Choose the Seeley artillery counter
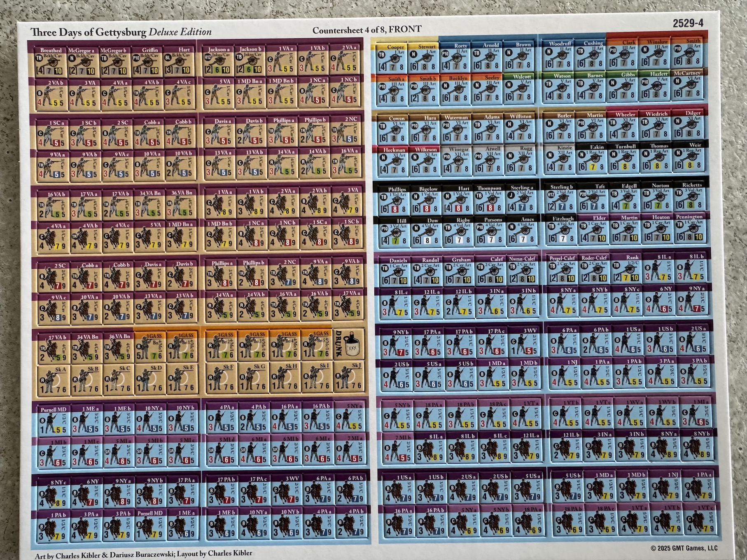This screenshot has height=560, width=747. (487, 89)
